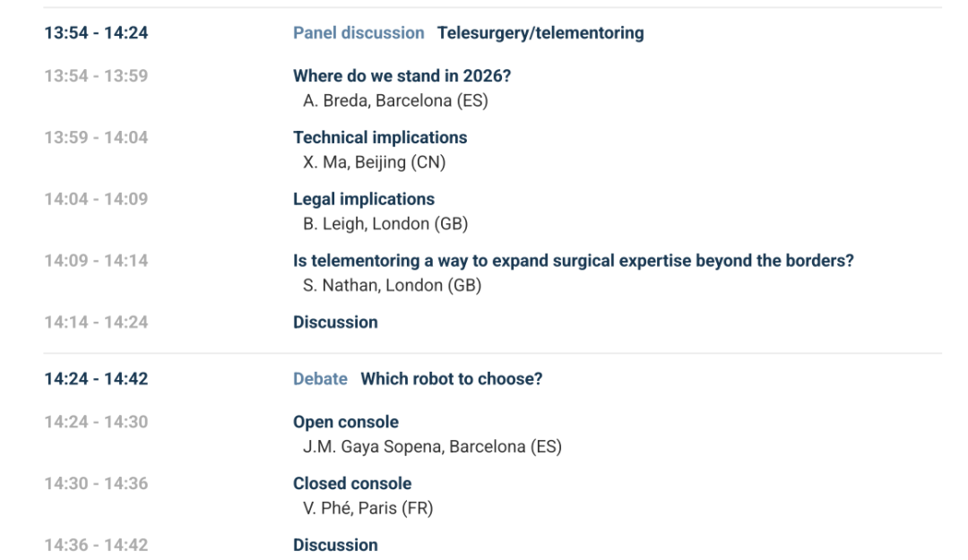The height and width of the screenshot is (560, 968).
Task: Open the Panel discussion Telesurgery/telementoring header
Action: (540, 33)
